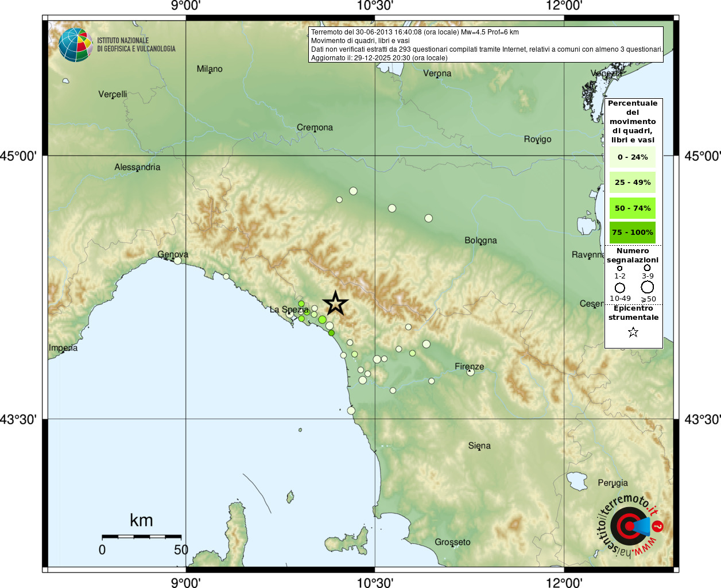
Task: Click the left 45°00' latitude label
Action: click(18, 156)
